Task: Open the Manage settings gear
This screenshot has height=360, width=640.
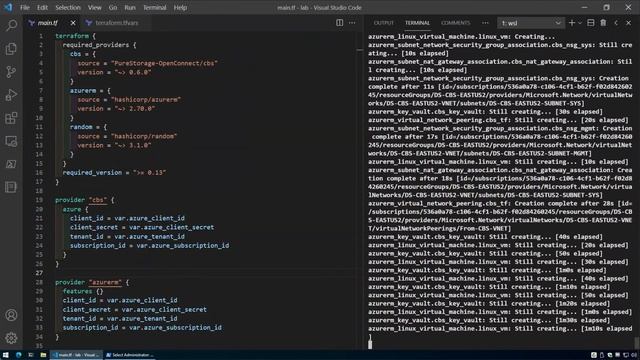Action: [x=11, y=338]
